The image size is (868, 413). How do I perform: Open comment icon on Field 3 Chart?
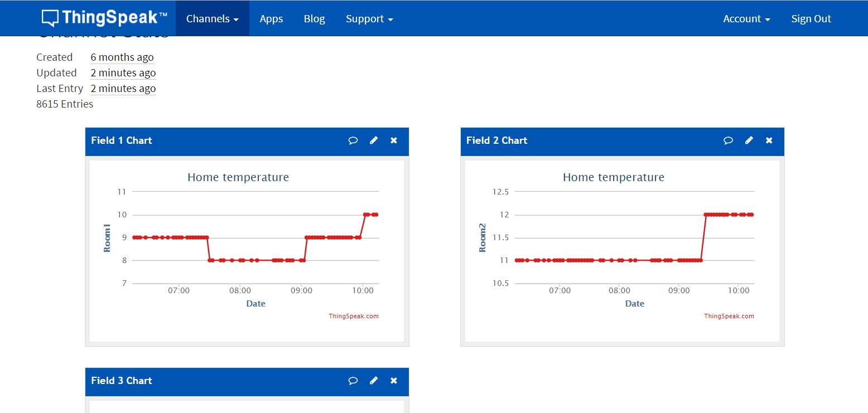click(353, 381)
